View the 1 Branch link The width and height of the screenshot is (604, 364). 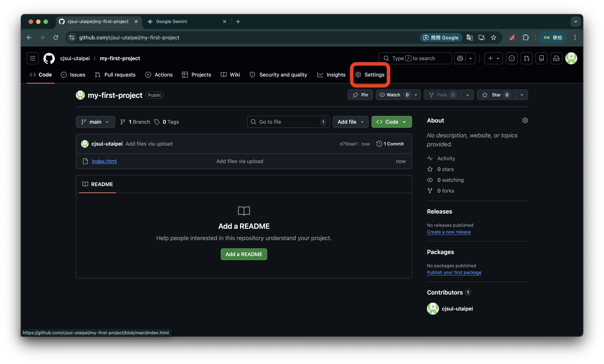(x=135, y=122)
